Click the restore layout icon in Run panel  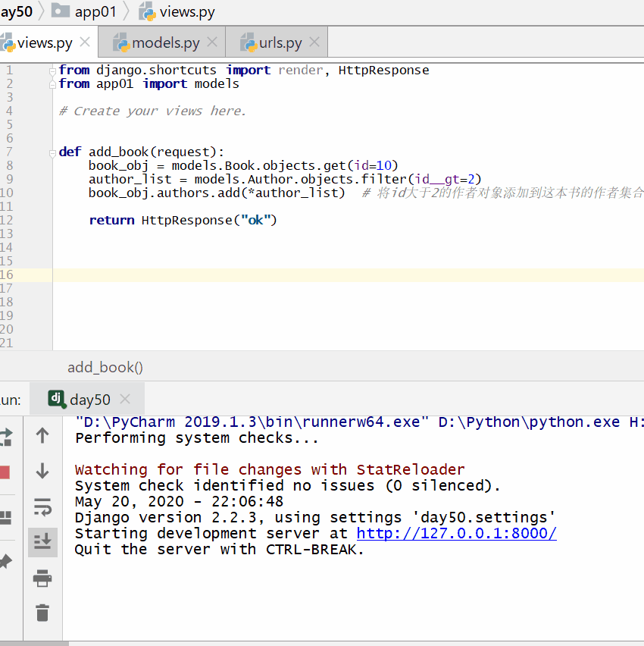(x=5, y=518)
